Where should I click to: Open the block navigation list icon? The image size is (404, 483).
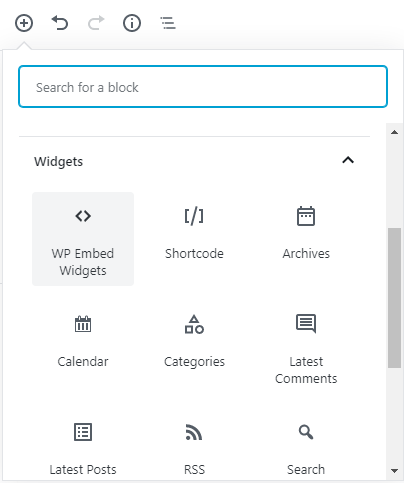(x=168, y=23)
